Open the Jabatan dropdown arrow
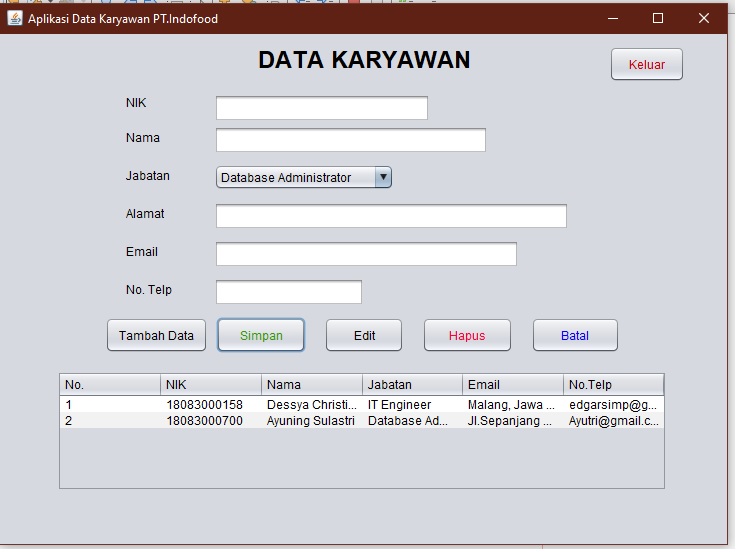The width and height of the screenshot is (736, 552). point(383,177)
